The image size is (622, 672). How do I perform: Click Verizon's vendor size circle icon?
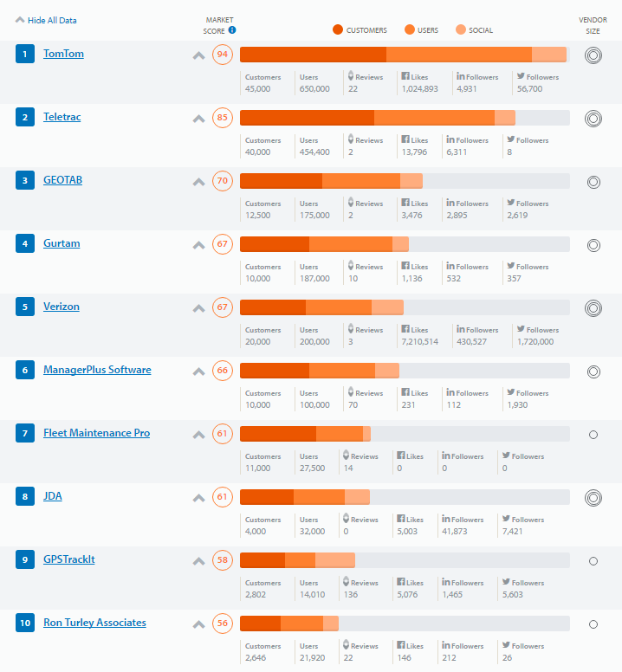[x=593, y=308]
